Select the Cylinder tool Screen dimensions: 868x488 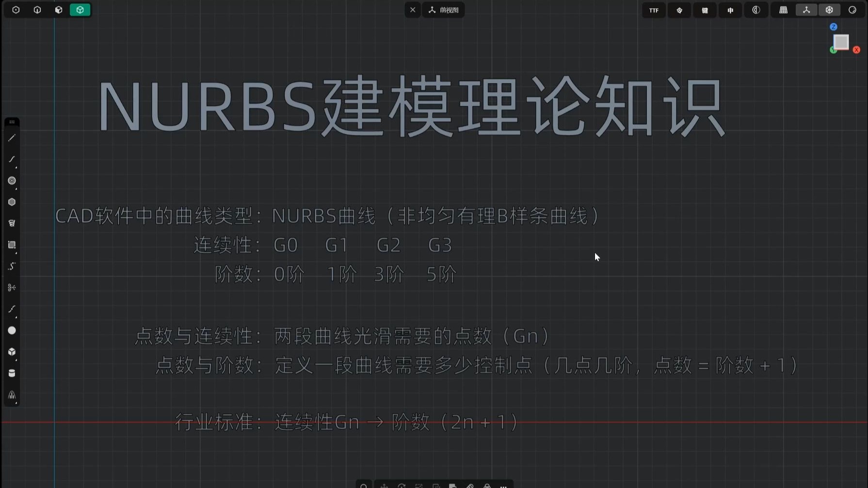tap(12, 373)
